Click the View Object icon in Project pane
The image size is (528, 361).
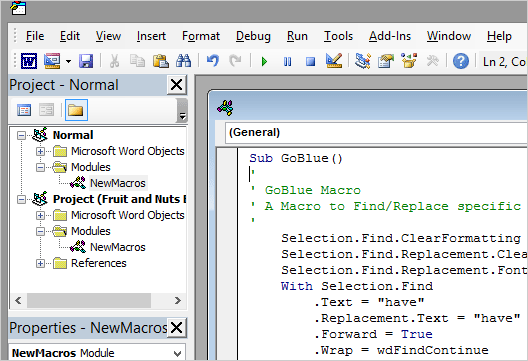point(46,110)
